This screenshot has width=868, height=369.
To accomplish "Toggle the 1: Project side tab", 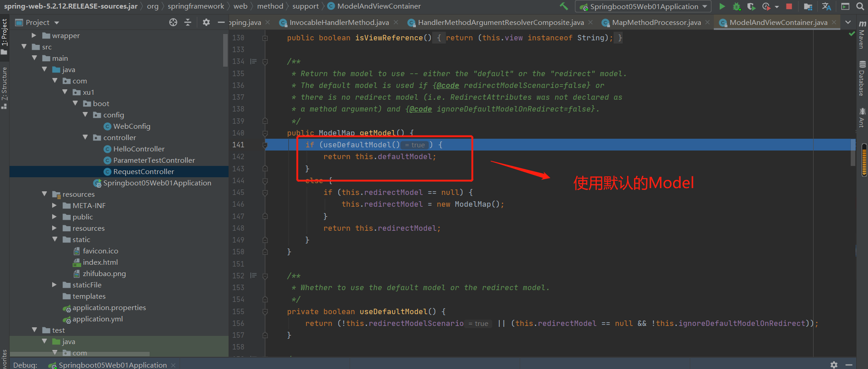I will coord(5,36).
